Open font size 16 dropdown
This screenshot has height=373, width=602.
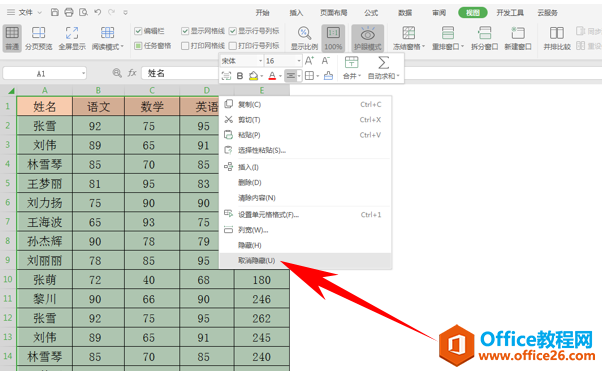tap(299, 61)
